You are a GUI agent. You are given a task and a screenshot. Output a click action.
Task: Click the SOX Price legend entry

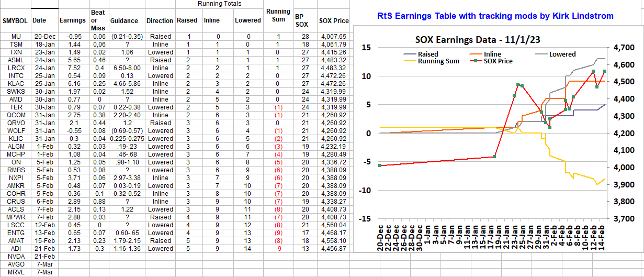click(497, 61)
